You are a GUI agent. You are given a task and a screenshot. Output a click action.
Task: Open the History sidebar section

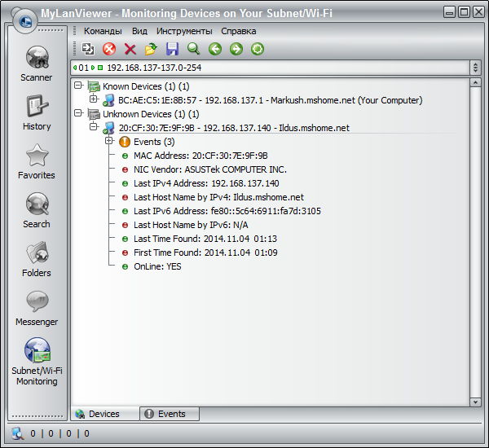click(36, 112)
